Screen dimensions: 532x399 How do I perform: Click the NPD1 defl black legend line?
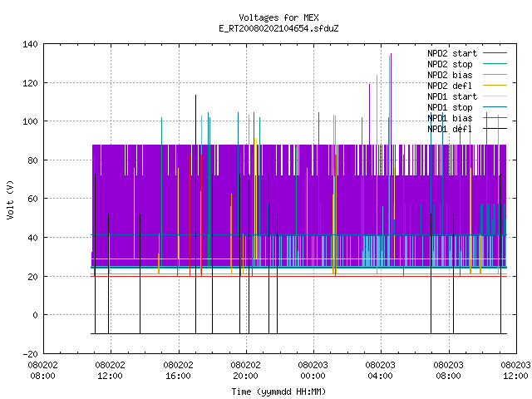[x=495, y=129]
